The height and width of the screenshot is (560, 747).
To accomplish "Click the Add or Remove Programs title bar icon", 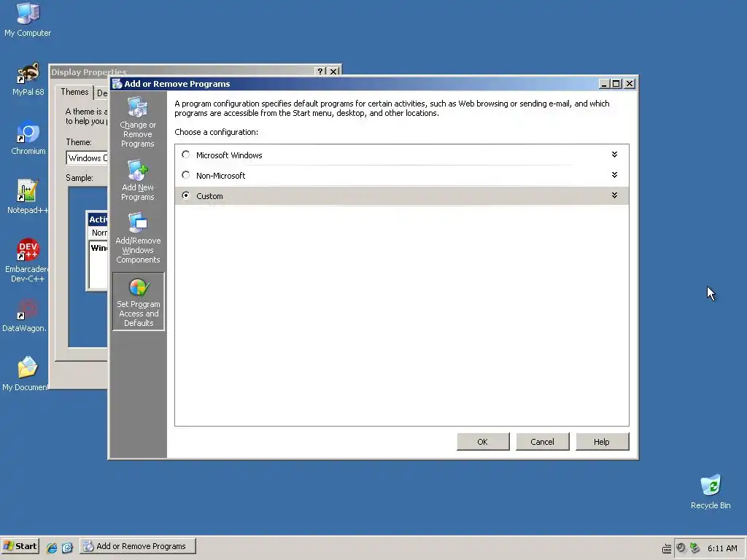I will coord(117,84).
